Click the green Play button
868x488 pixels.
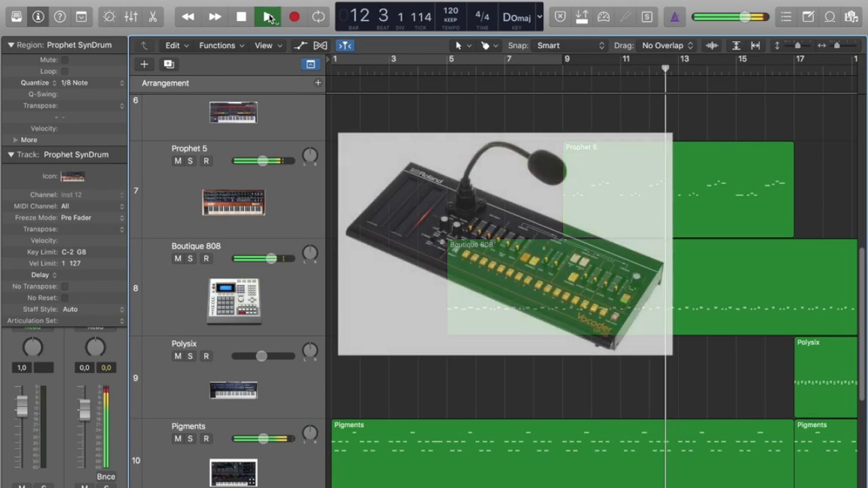pyautogui.click(x=267, y=17)
